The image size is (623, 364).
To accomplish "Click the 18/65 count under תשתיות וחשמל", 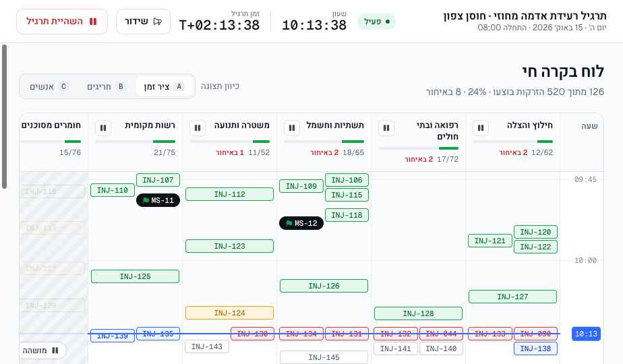I will point(353,152).
